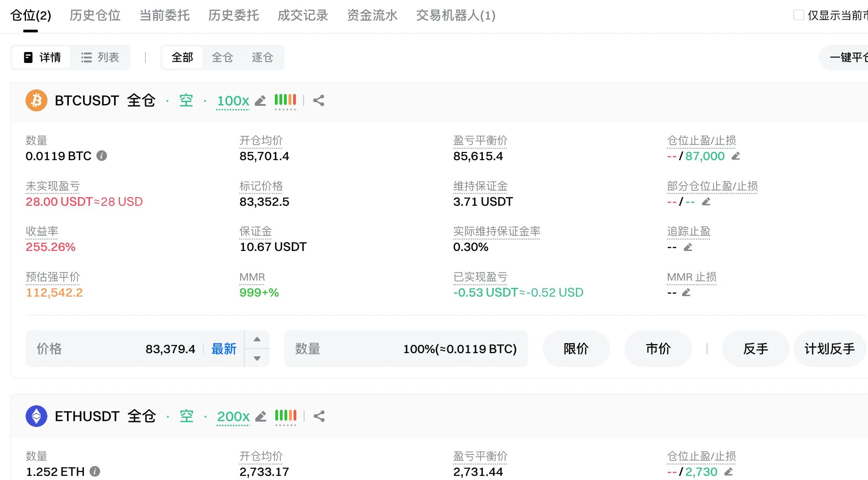Click 最新 to use latest price
This screenshot has height=480, width=868.
[224, 349]
